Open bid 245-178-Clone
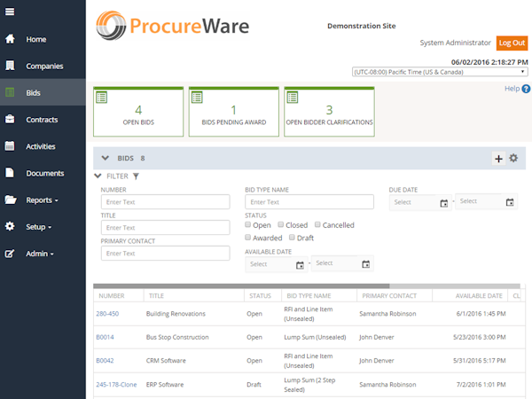532x399 pixels. click(x=116, y=385)
